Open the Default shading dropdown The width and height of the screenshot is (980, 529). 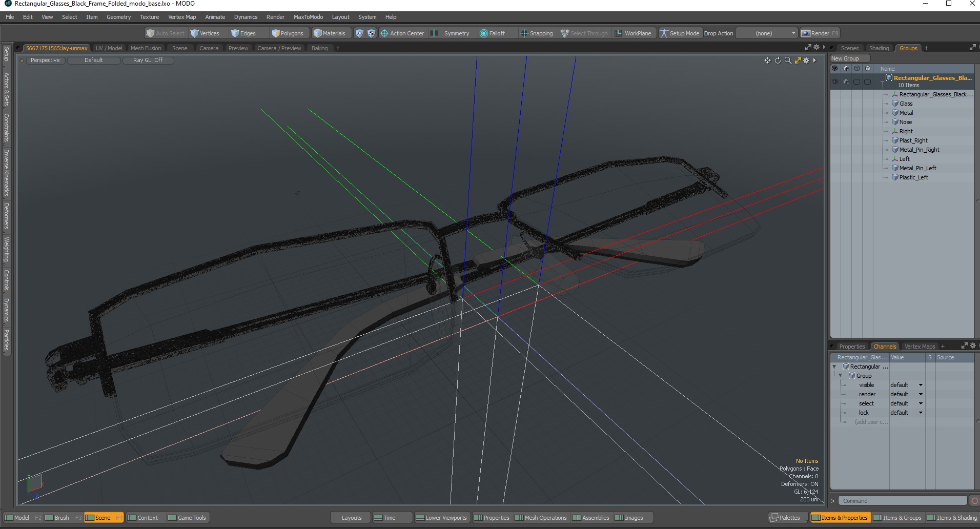(x=94, y=60)
